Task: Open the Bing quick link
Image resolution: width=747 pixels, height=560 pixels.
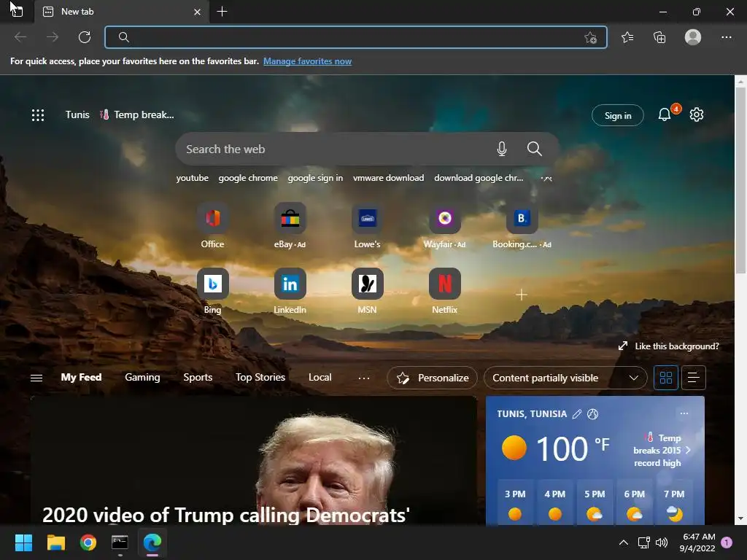Action: pyautogui.click(x=212, y=292)
